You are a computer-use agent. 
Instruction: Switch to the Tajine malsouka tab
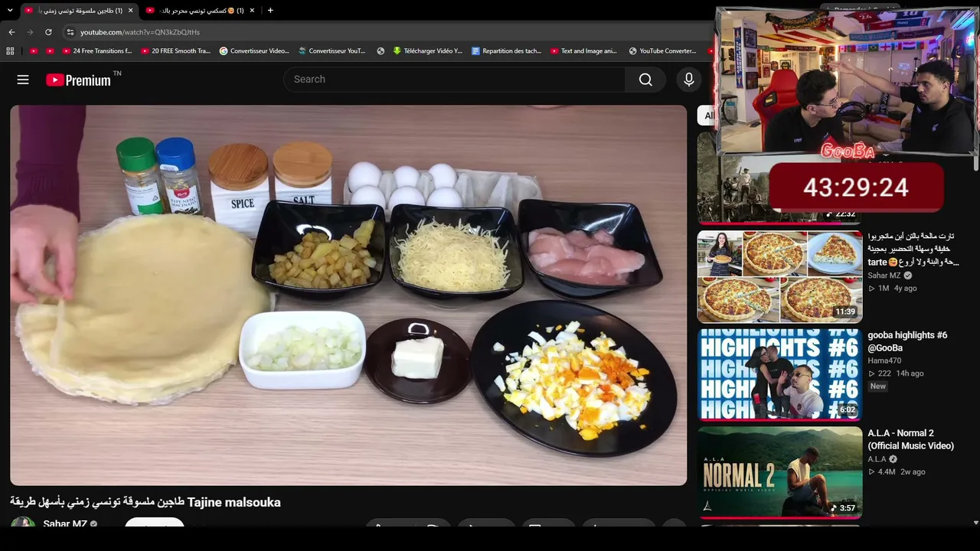pyautogui.click(x=79, y=10)
